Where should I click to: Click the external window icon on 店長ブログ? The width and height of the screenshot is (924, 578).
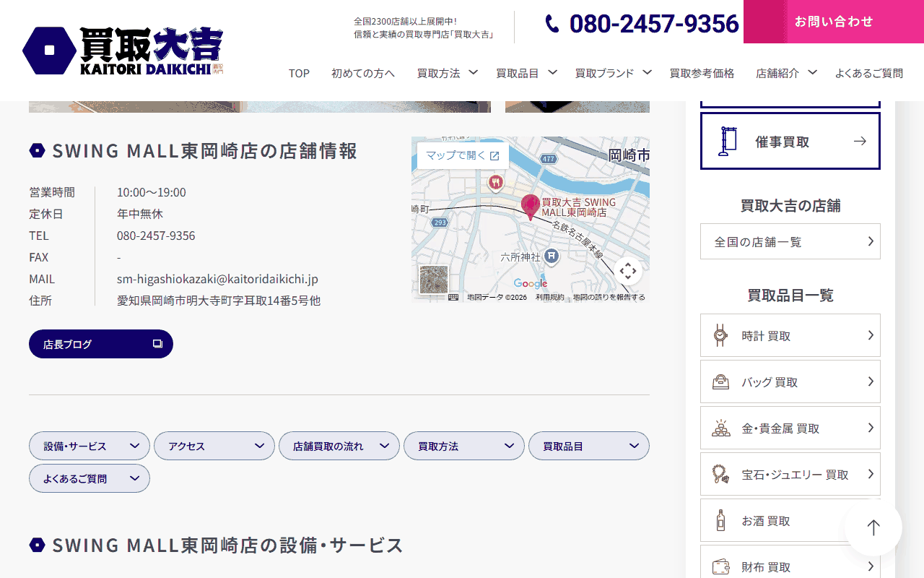click(x=157, y=344)
